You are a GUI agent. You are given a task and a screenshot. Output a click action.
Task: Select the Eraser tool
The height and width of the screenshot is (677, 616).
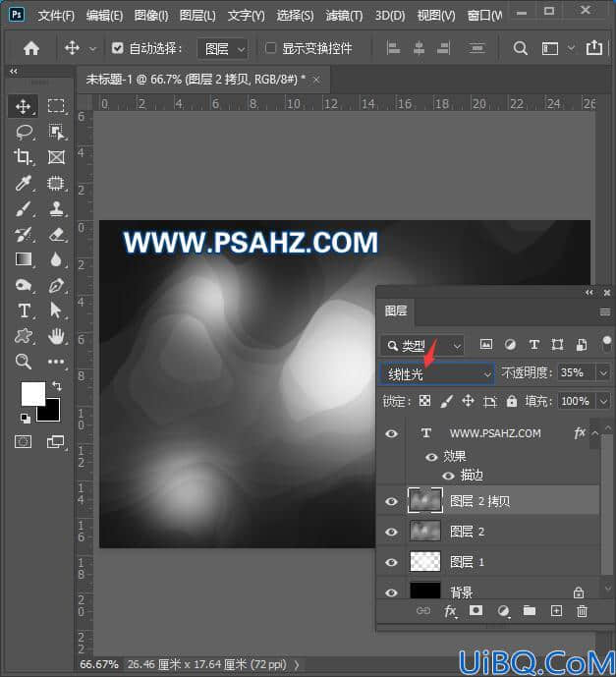pyautogui.click(x=56, y=235)
